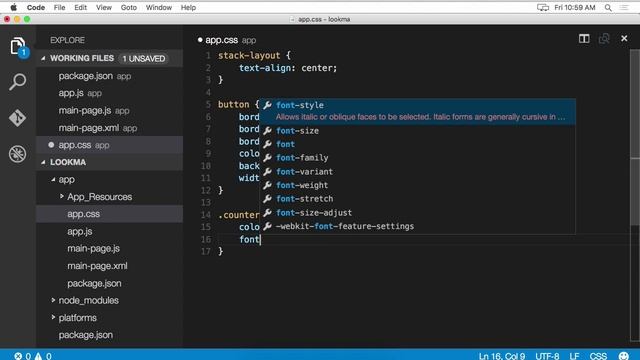The height and width of the screenshot is (360, 640).
Task: Open package.json inside the app folder
Action: pos(109,283)
